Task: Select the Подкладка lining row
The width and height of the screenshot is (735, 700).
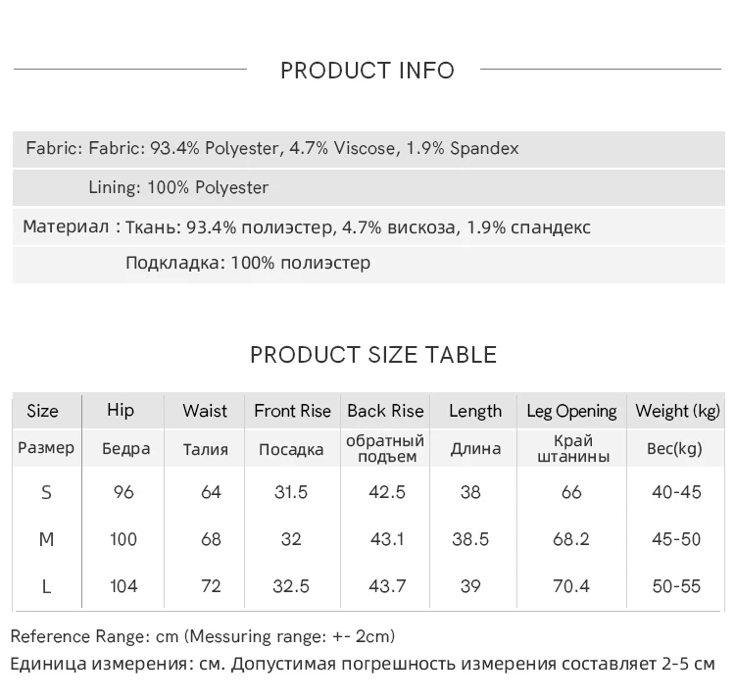Action: pyautogui.click(x=248, y=263)
